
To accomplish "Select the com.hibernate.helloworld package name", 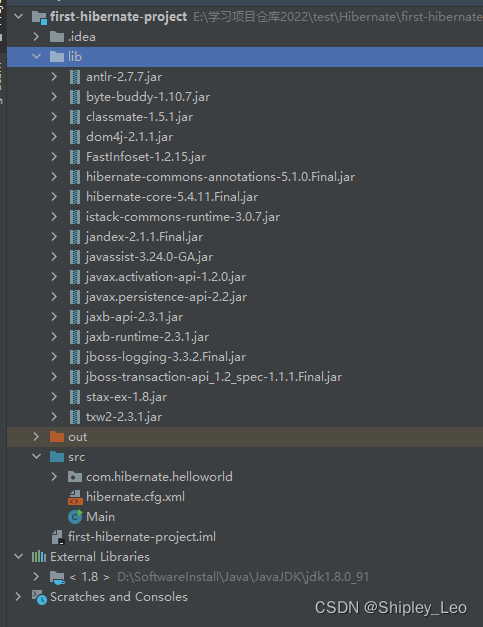I will (x=159, y=477).
